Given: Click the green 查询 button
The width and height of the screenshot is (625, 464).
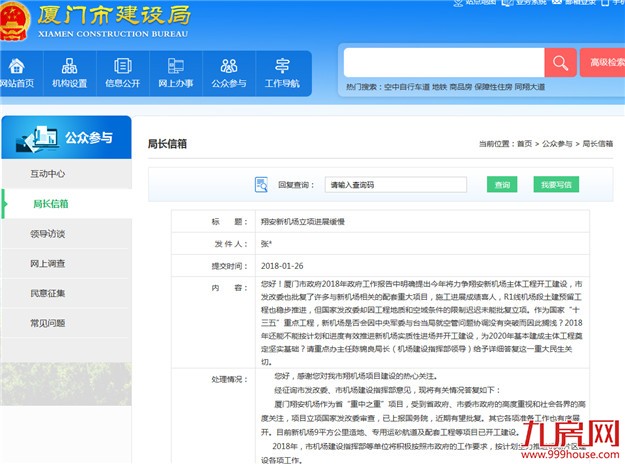Looking at the screenshot, I should (x=502, y=185).
